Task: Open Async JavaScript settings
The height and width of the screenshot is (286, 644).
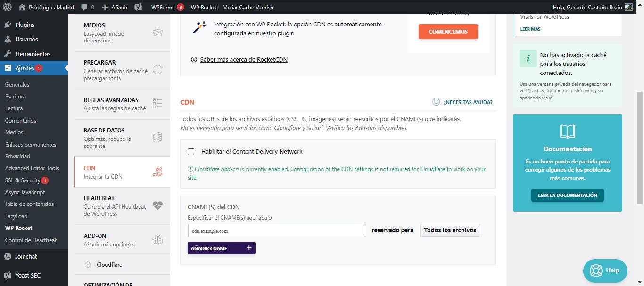Action: (x=25, y=192)
